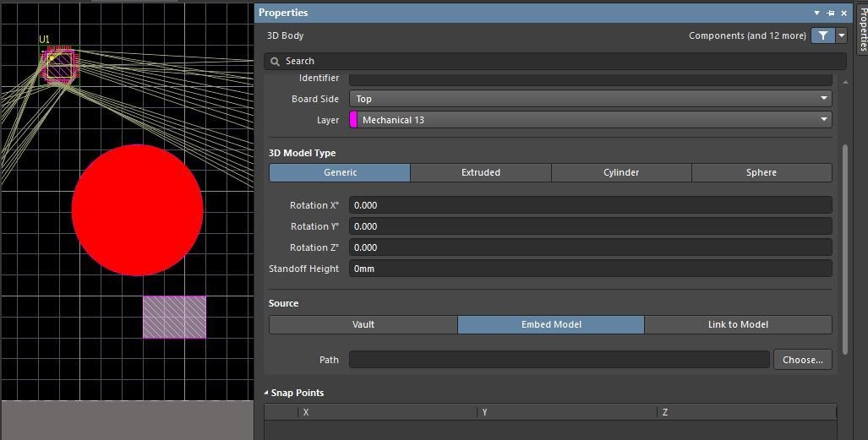The image size is (868, 440).
Task: Expand the Layer dropdown list
Action: (823, 120)
